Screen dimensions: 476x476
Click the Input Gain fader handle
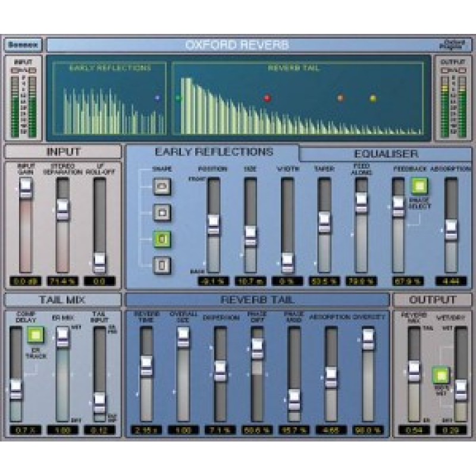coord(26,188)
